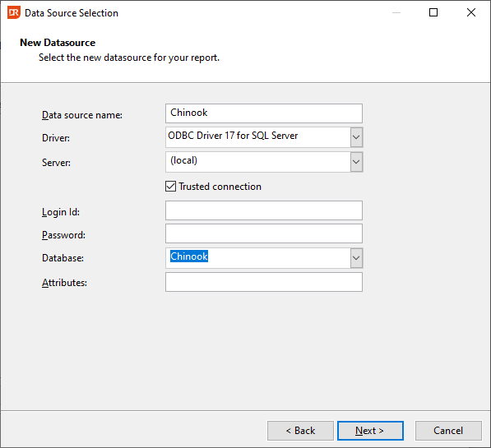Click the Server label
The image size is (491, 448).
click(x=57, y=163)
